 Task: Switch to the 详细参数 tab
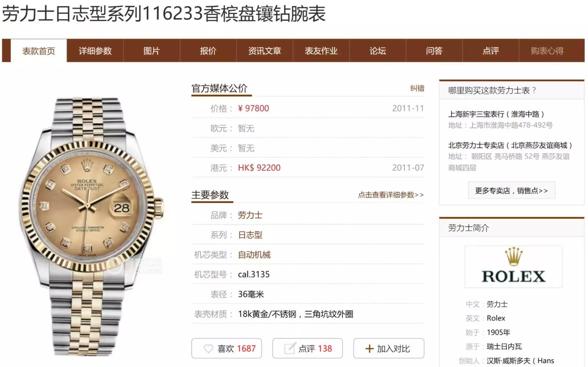(95, 51)
